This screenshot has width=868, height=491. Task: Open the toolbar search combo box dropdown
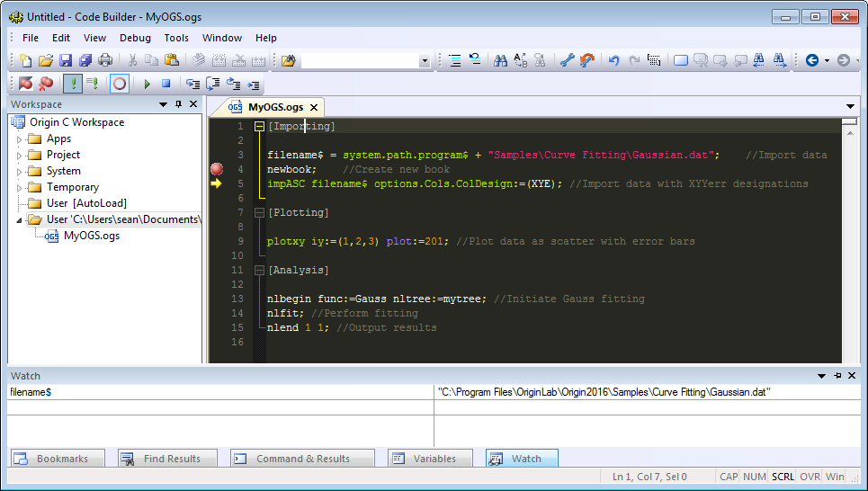425,61
